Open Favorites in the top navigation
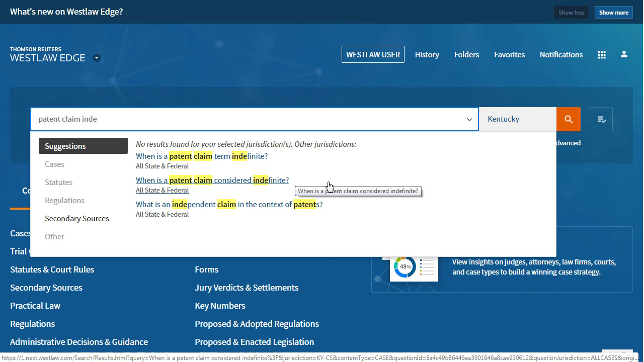 [x=509, y=55]
